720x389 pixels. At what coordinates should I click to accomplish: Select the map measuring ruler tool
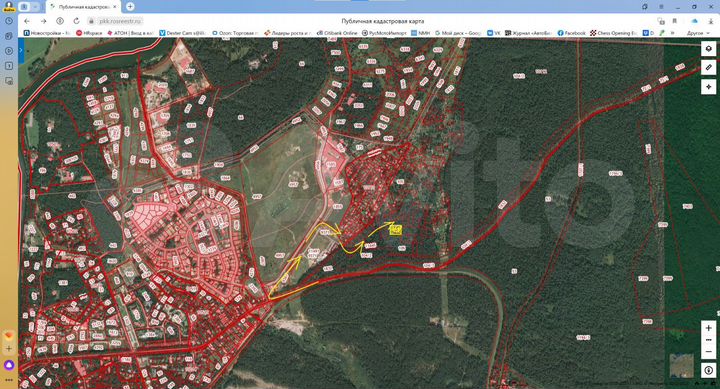pos(709,68)
